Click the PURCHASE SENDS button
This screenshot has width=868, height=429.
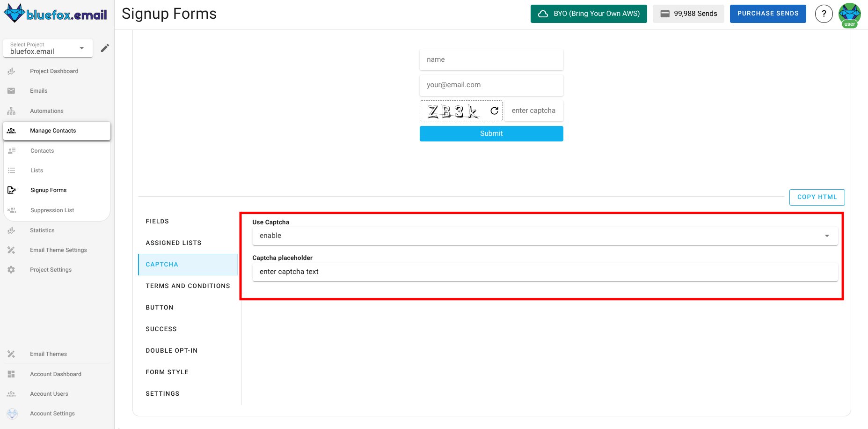click(768, 14)
